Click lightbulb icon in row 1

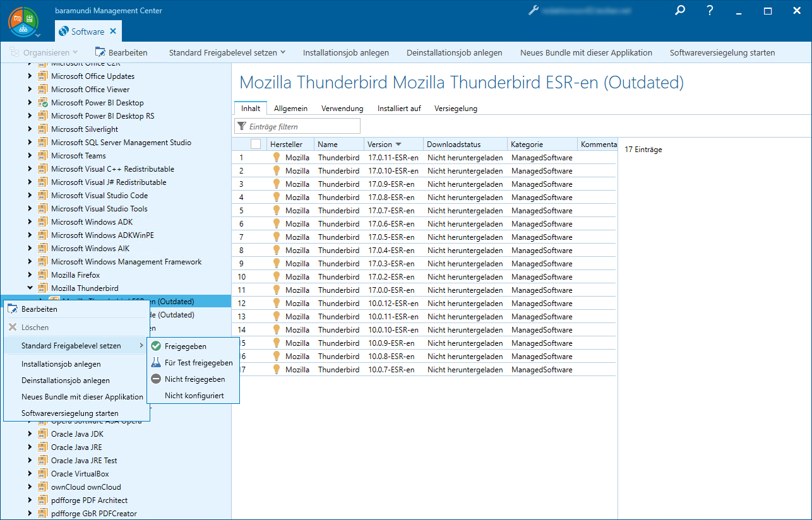click(x=276, y=158)
